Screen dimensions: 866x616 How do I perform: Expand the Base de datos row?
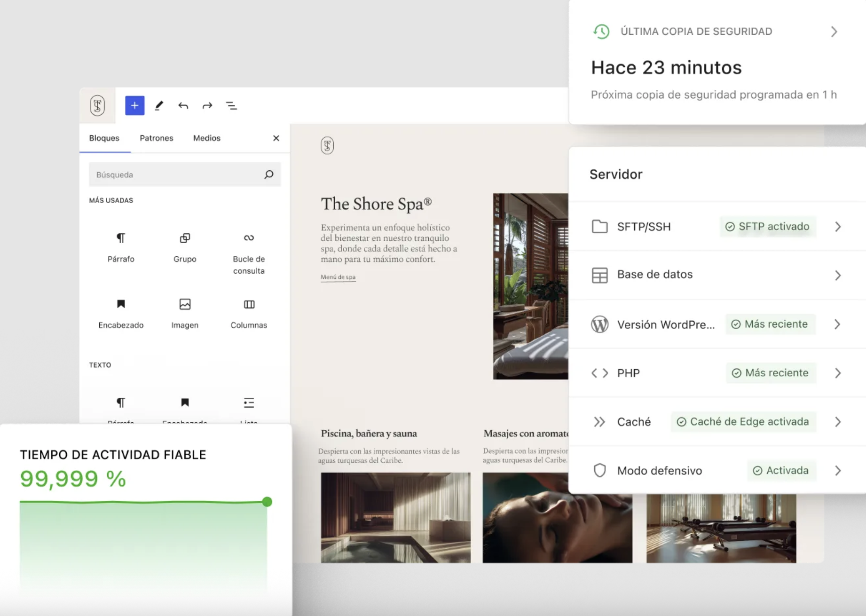coord(837,275)
